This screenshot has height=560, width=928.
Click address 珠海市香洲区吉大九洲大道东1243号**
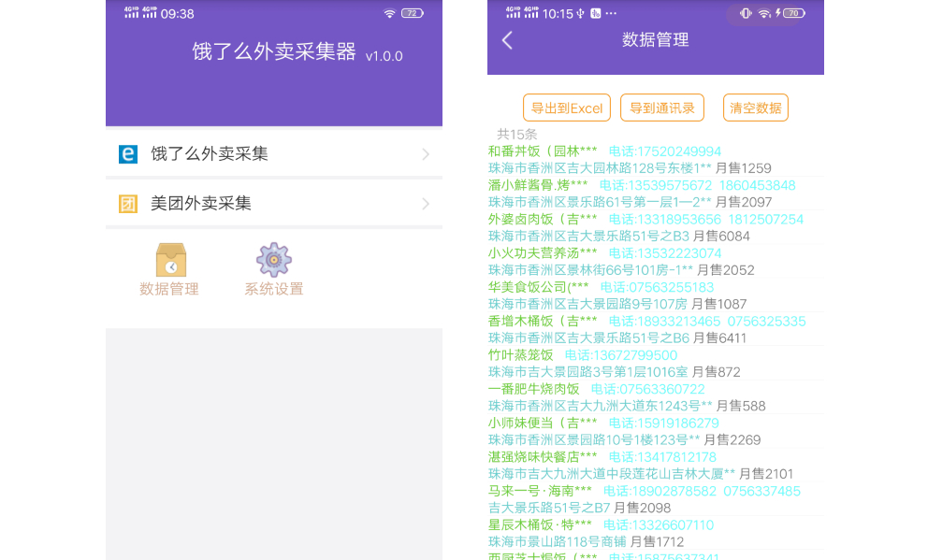pyautogui.click(x=601, y=407)
